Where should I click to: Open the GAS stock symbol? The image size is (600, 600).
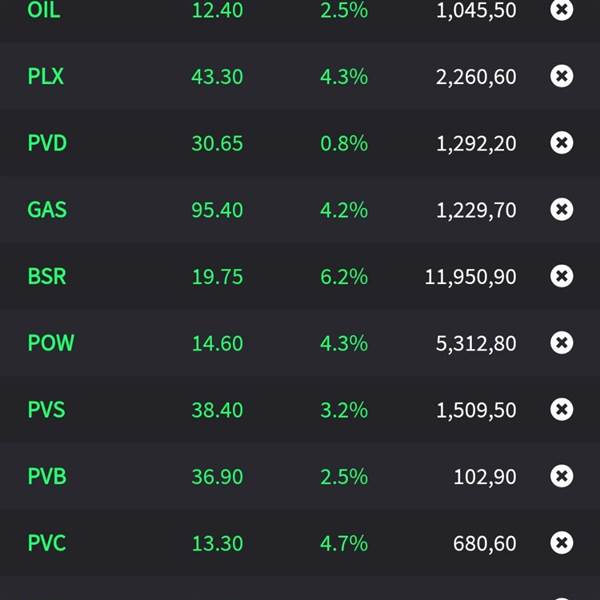point(47,210)
